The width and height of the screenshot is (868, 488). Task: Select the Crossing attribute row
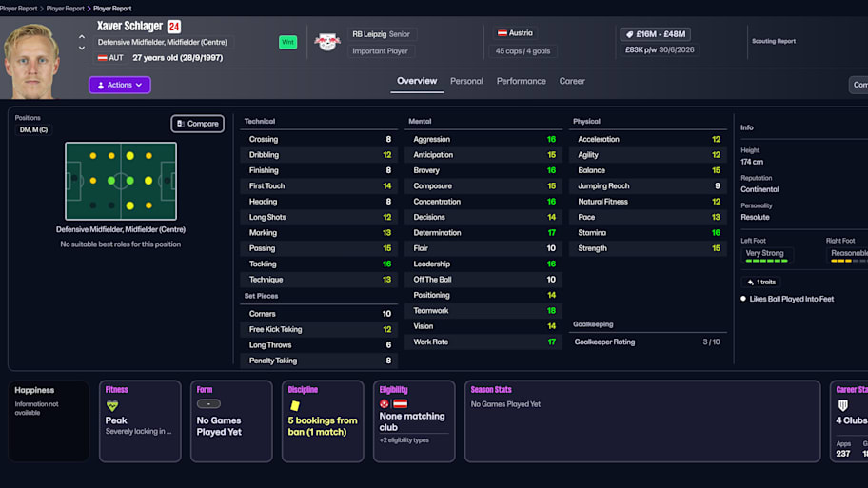[320, 140]
